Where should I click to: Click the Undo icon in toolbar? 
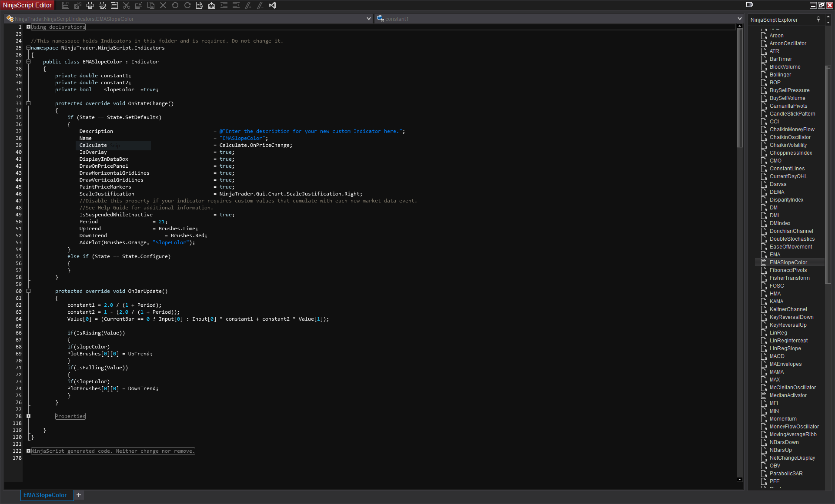click(x=175, y=5)
